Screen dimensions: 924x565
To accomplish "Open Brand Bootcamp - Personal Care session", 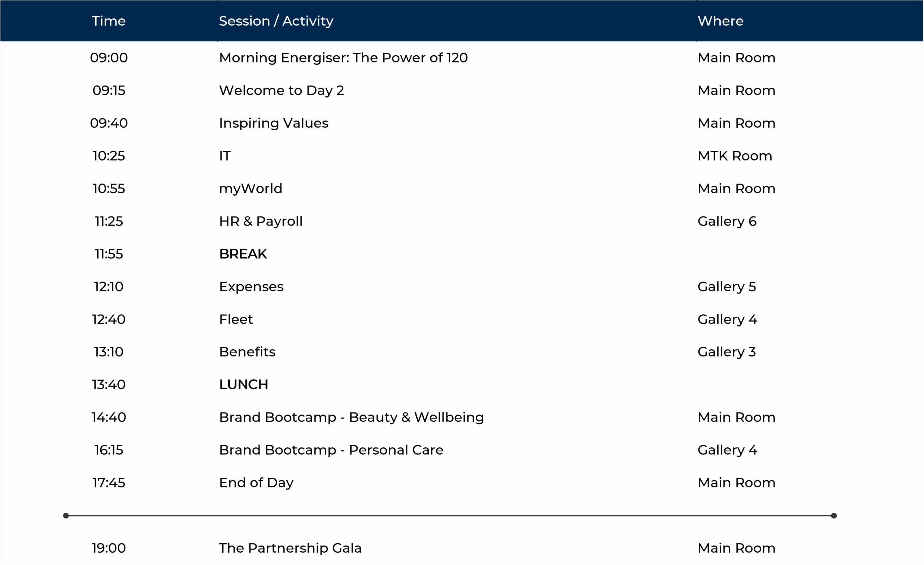I will (x=331, y=450).
